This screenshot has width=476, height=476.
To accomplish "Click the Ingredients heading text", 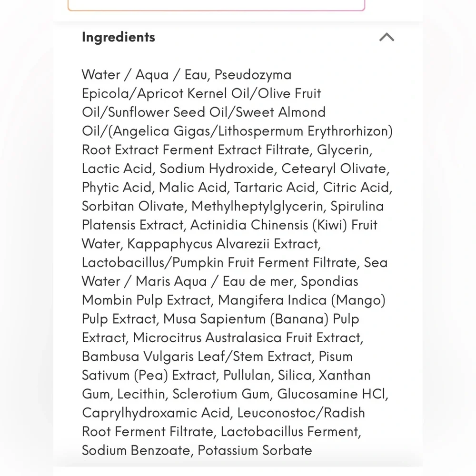I will point(119,37).
